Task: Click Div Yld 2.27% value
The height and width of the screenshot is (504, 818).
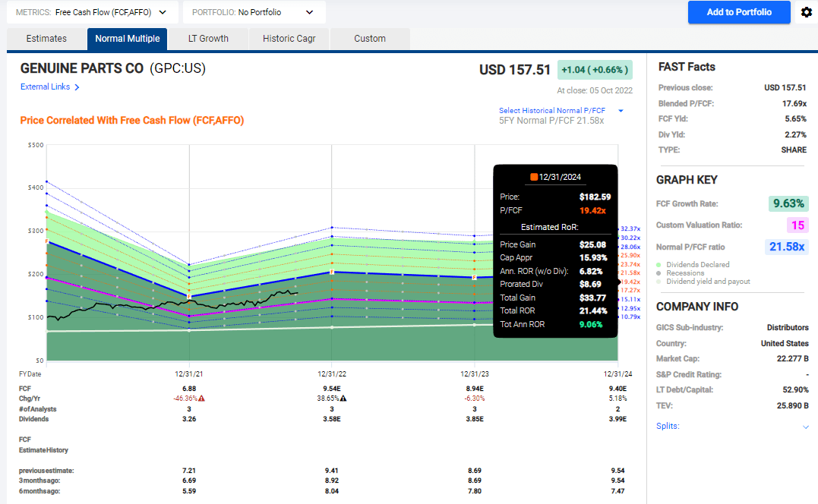Action: tap(795, 134)
